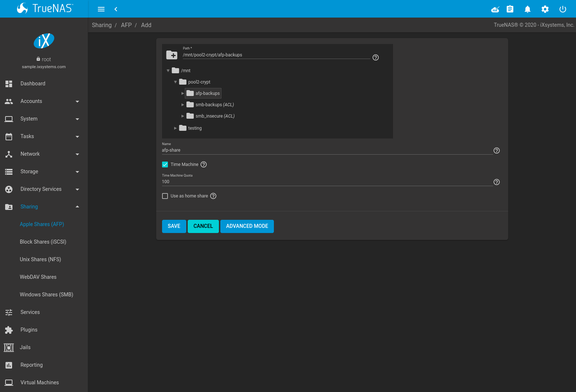576x392 pixels.
Task: Click the Virtual Machines laptop icon
Action: (9, 382)
